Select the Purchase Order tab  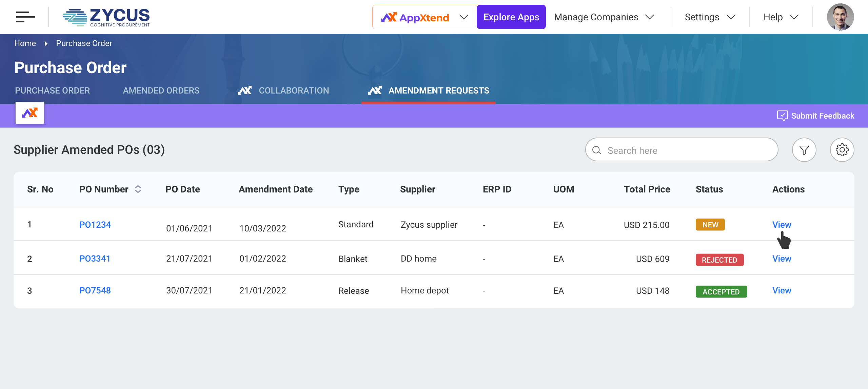(52, 90)
